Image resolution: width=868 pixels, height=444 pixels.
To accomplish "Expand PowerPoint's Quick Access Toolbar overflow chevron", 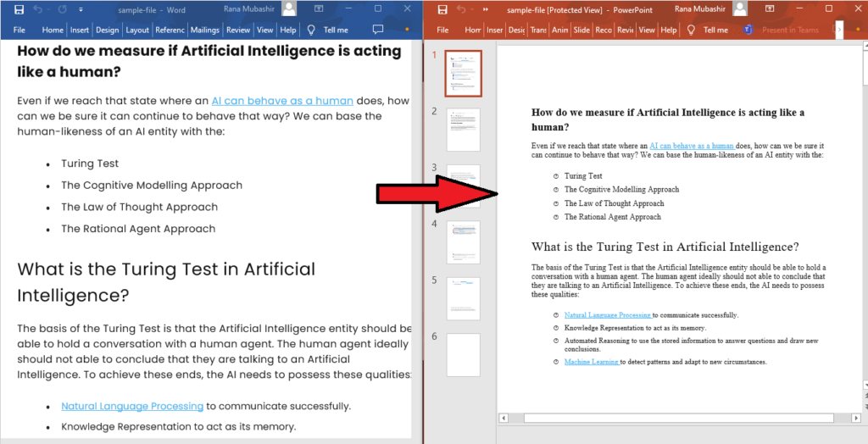I will point(486,9).
